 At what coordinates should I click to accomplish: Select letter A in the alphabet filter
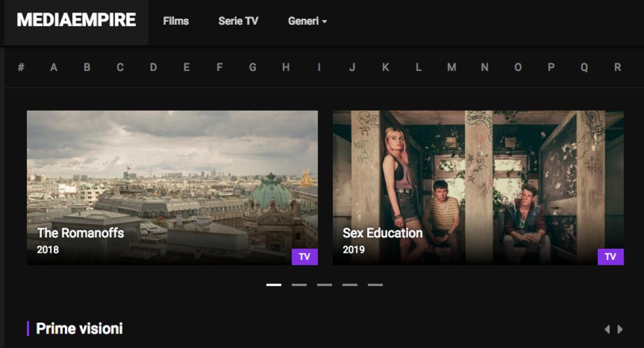click(53, 67)
